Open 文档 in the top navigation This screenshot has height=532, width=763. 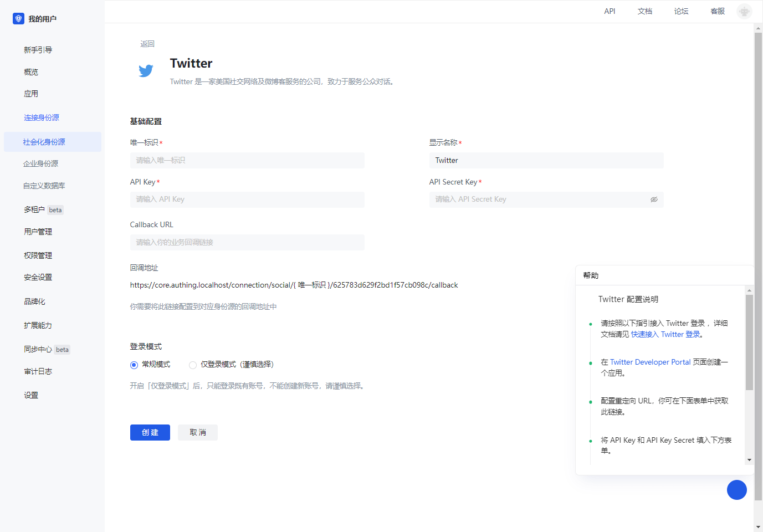click(644, 11)
